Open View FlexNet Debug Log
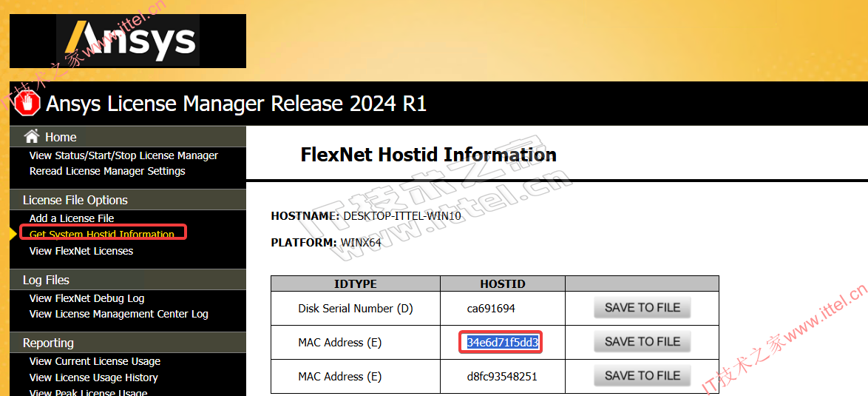Image resolution: width=868 pixels, height=396 pixels. [87, 298]
